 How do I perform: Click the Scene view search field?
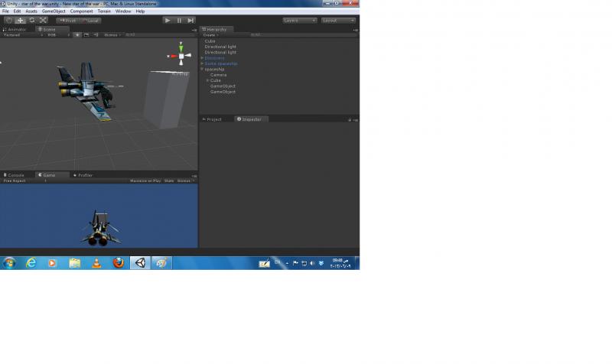(158, 35)
